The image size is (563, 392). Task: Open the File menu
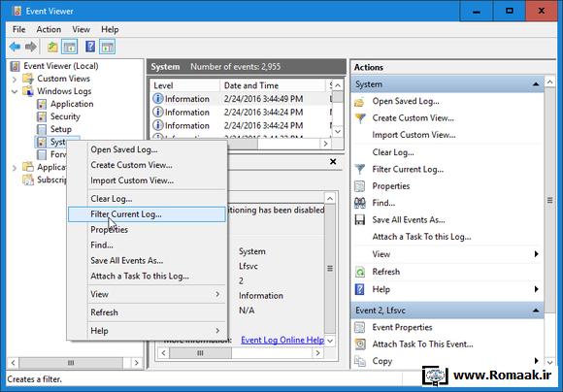point(19,29)
